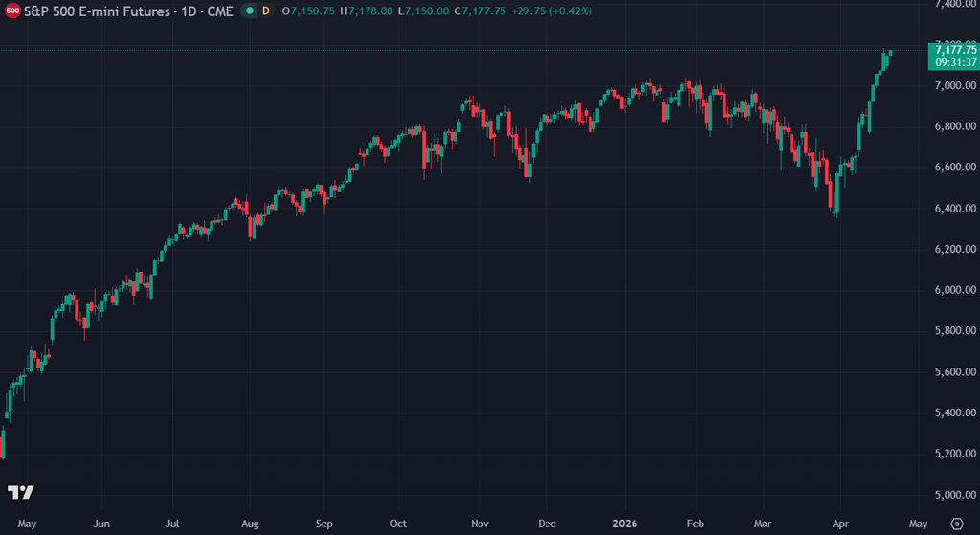Image resolution: width=980 pixels, height=535 pixels.
Task: Open chart settings via the gear icon
Action: point(957,524)
